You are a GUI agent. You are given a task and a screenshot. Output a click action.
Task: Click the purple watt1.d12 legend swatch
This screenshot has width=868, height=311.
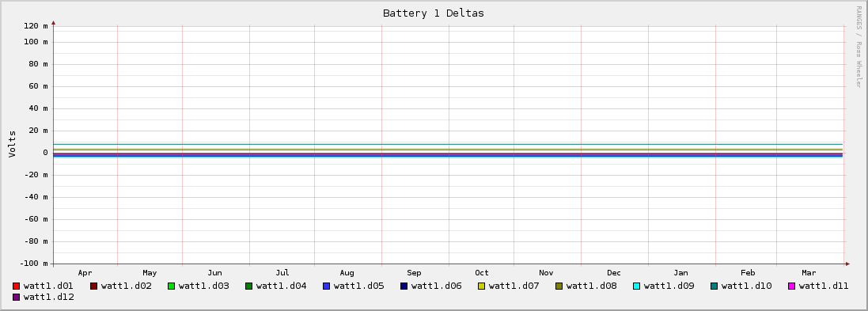click(x=16, y=298)
